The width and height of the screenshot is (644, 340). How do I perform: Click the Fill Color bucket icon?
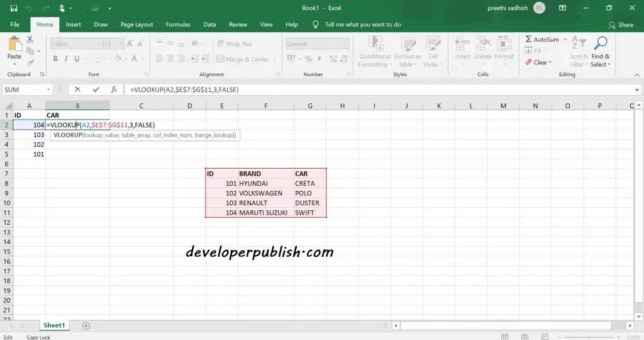click(118, 59)
